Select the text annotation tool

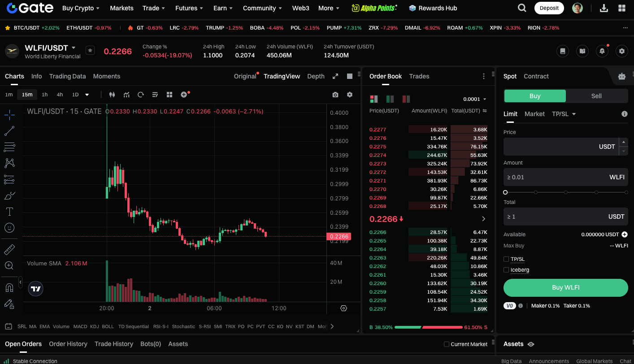9,212
